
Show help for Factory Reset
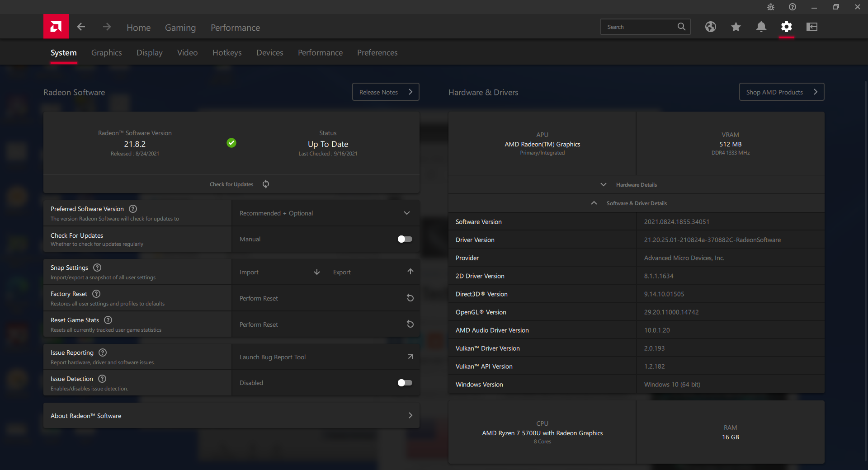(x=96, y=294)
